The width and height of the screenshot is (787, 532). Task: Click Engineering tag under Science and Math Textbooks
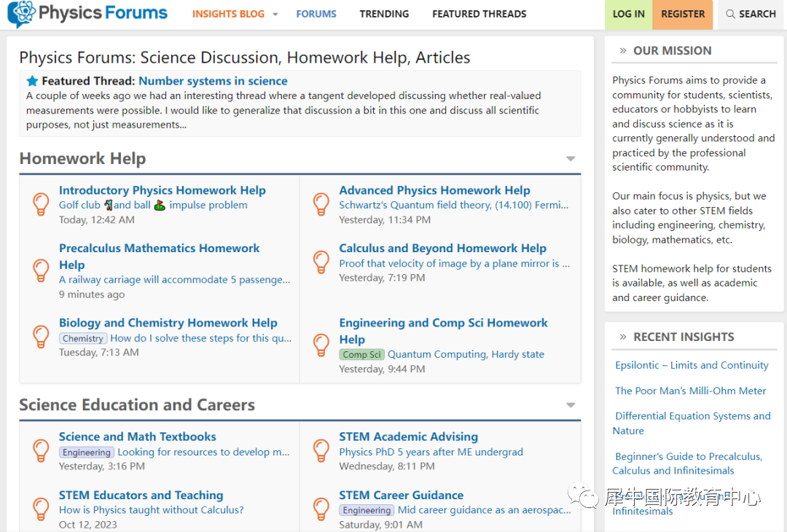point(86,452)
